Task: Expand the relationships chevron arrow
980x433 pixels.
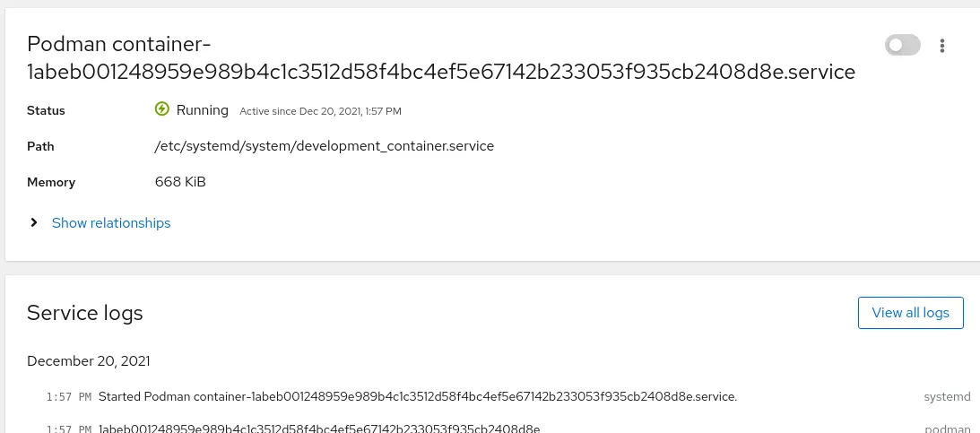Action: coord(34,222)
